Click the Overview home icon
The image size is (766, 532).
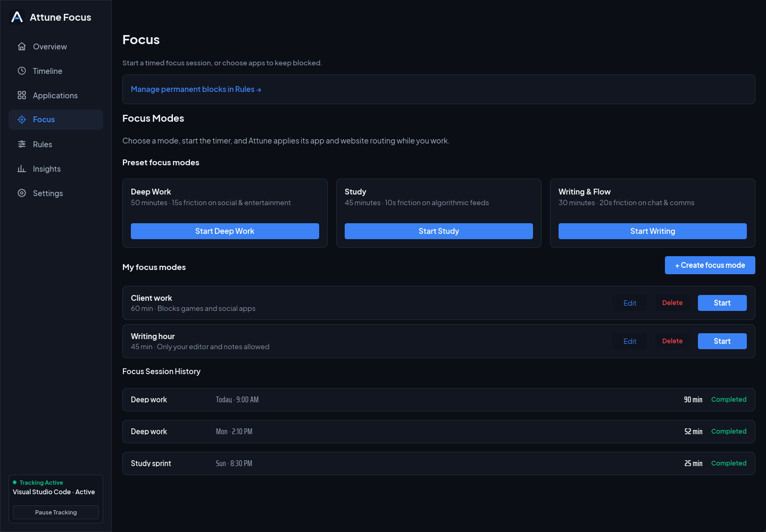[x=22, y=46]
